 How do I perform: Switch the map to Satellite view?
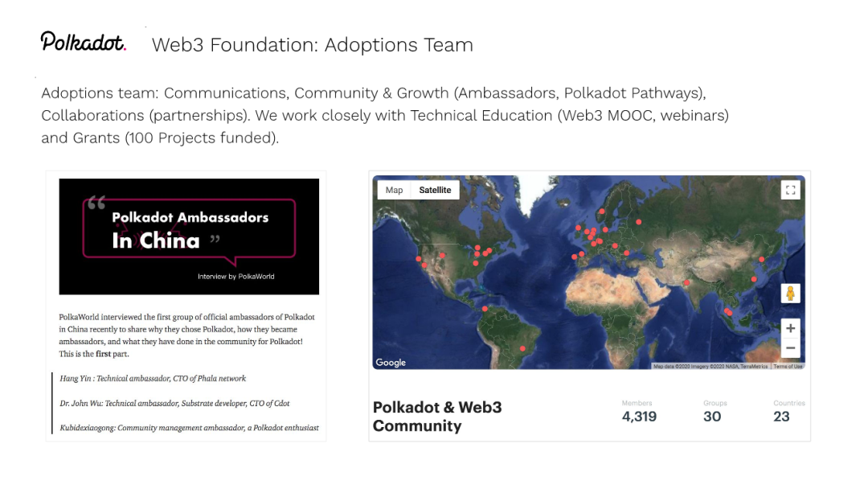click(x=435, y=190)
